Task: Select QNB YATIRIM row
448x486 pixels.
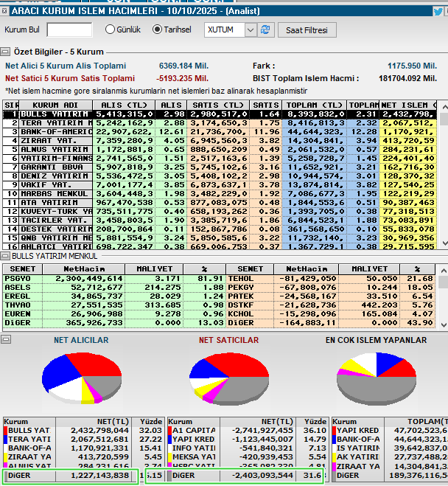Action: [220, 238]
